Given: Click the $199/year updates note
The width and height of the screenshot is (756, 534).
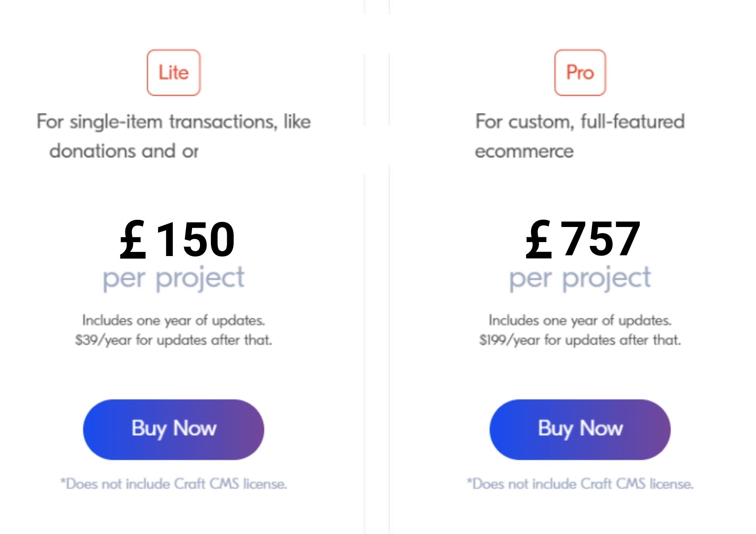Looking at the screenshot, I should 580,340.
